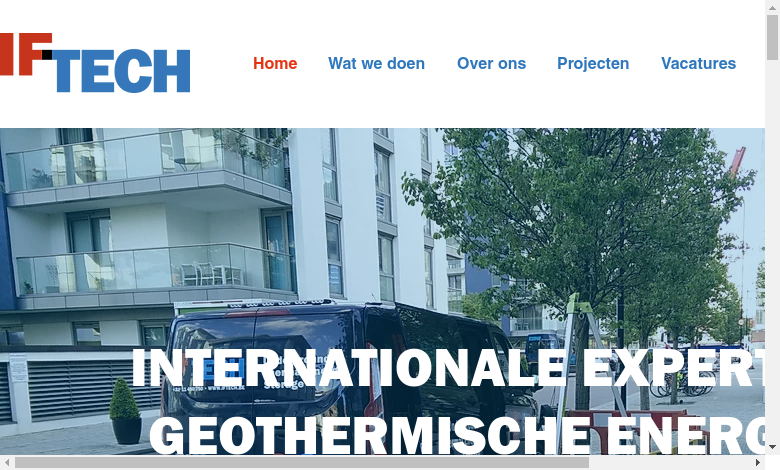Click the horizontal scrollbar left arrow
The image size is (780, 470).
click(6, 463)
